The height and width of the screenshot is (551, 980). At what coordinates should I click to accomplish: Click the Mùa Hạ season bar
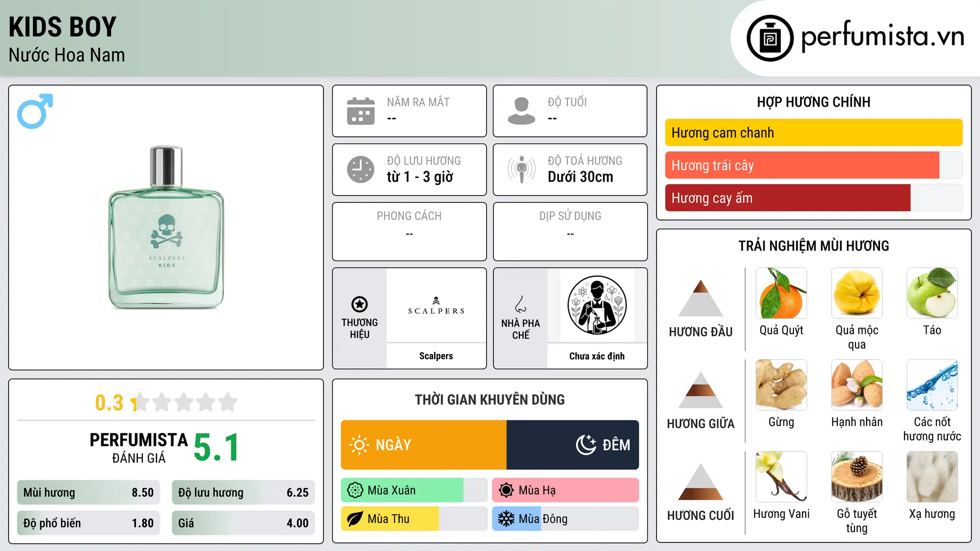[565, 490]
